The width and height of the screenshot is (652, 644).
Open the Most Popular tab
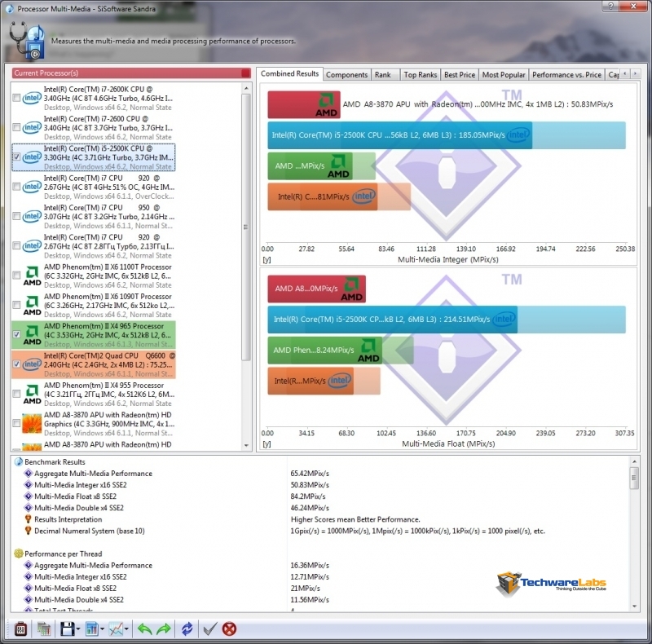coord(504,74)
